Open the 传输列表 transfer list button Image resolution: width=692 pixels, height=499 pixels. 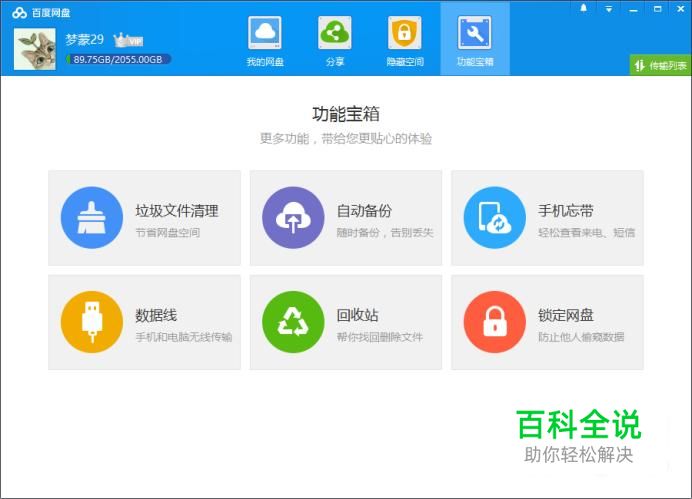pyautogui.click(x=660, y=66)
